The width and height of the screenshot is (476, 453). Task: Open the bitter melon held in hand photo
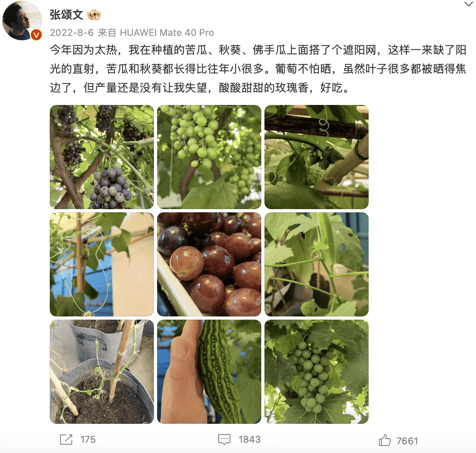point(209,372)
